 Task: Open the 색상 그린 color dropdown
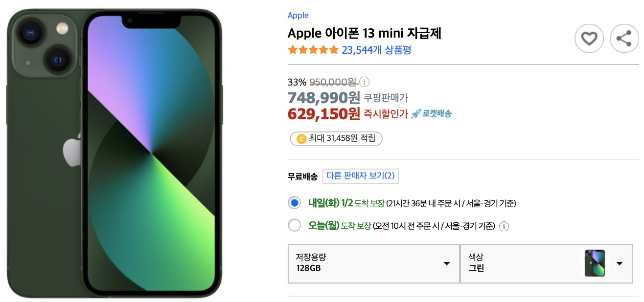(x=546, y=263)
